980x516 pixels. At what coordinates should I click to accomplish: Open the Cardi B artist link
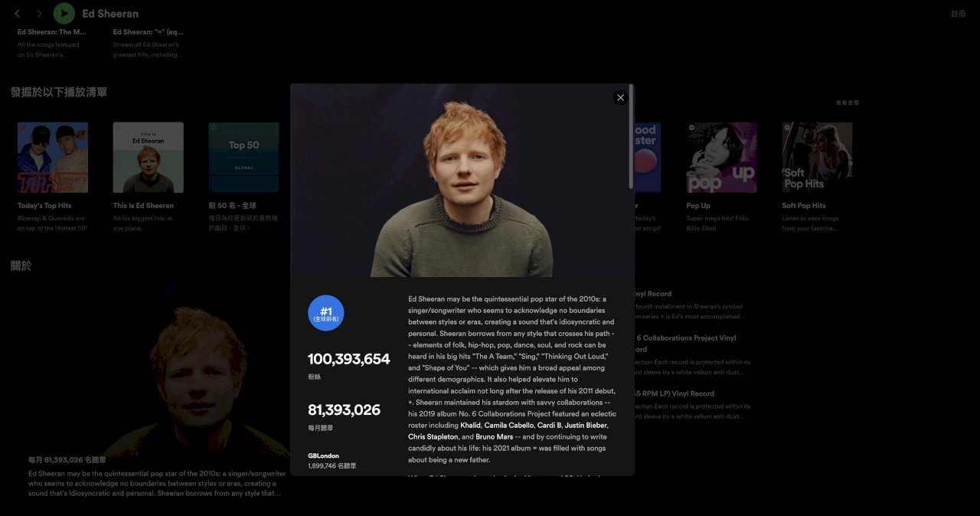549,425
